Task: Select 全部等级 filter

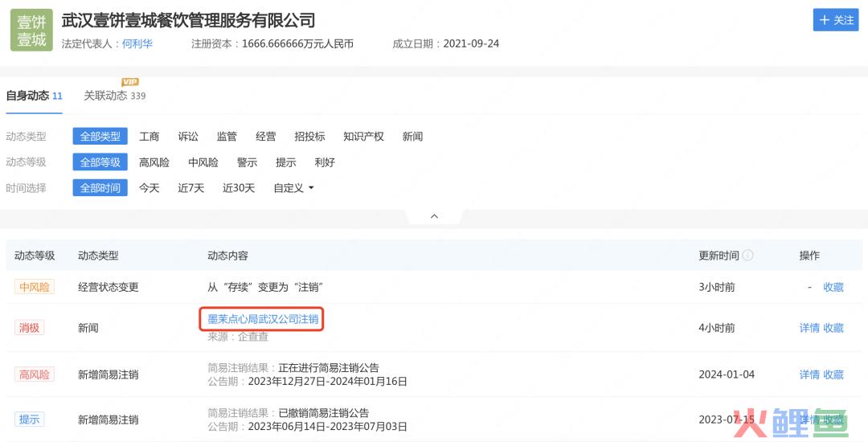Action: [x=100, y=162]
